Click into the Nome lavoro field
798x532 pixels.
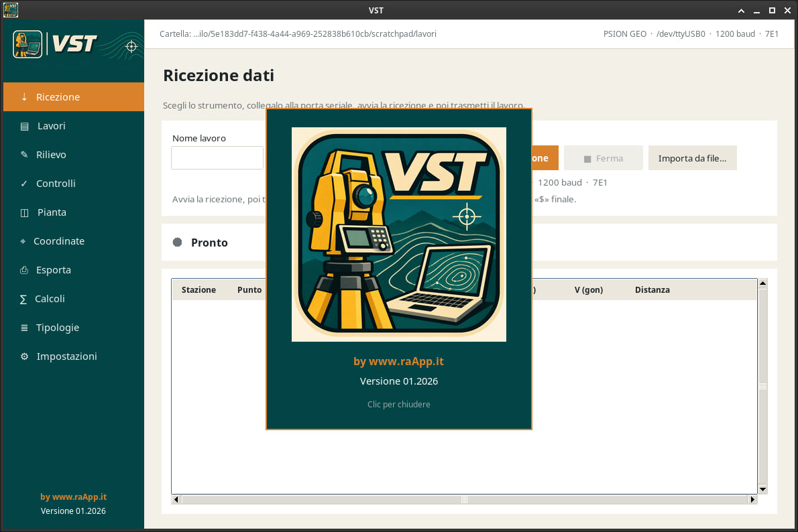point(217,157)
